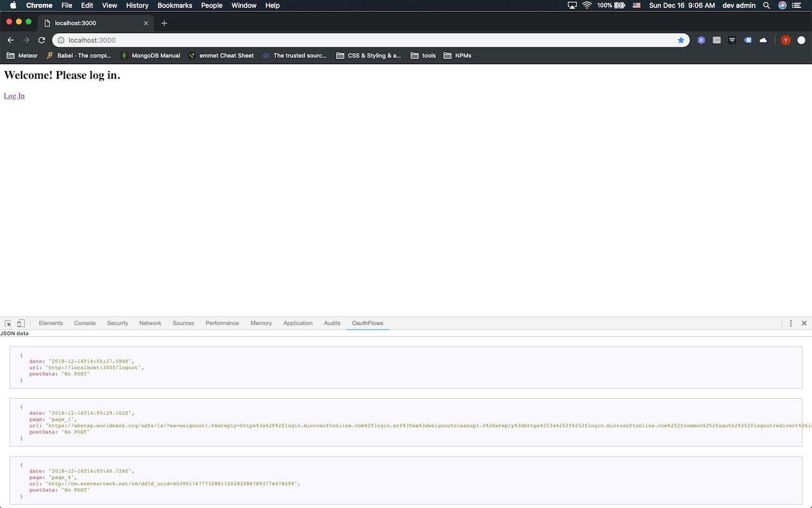This screenshot has height=508, width=812.
Task: Open the Edit menu
Action: (87, 5)
